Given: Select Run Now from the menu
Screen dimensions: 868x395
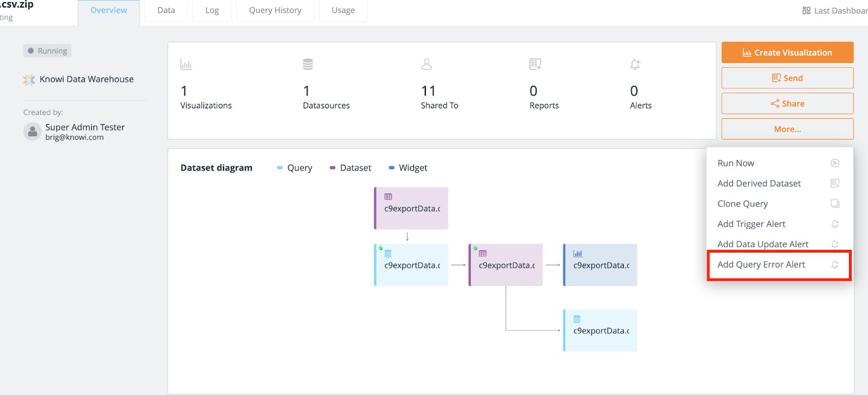Looking at the screenshot, I should click(780, 163).
